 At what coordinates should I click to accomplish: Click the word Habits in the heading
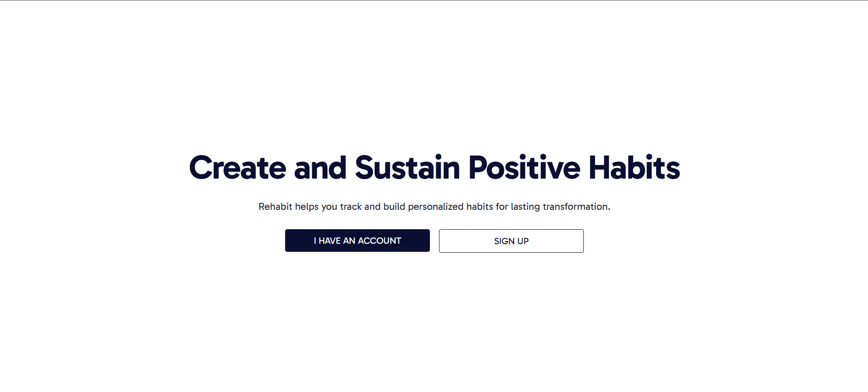point(634,168)
